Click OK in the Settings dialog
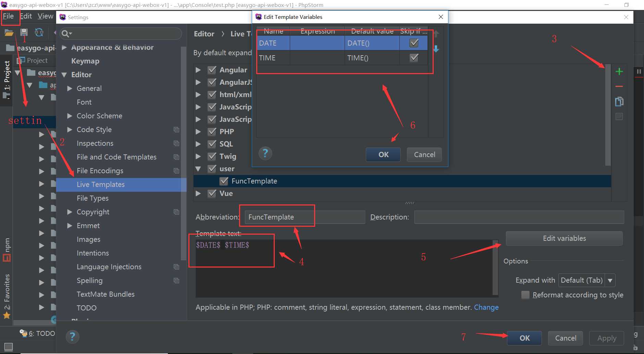The width and height of the screenshot is (644, 354). (x=524, y=338)
